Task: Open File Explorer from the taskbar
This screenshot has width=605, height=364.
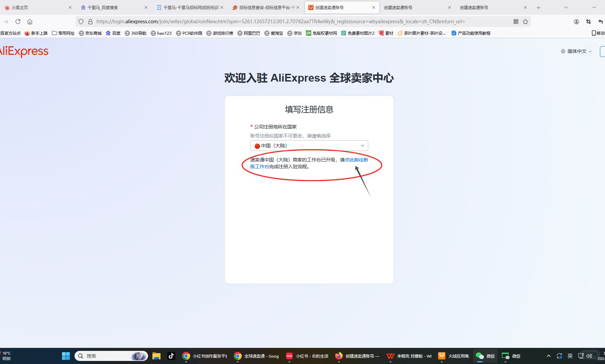Action: point(156,356)
